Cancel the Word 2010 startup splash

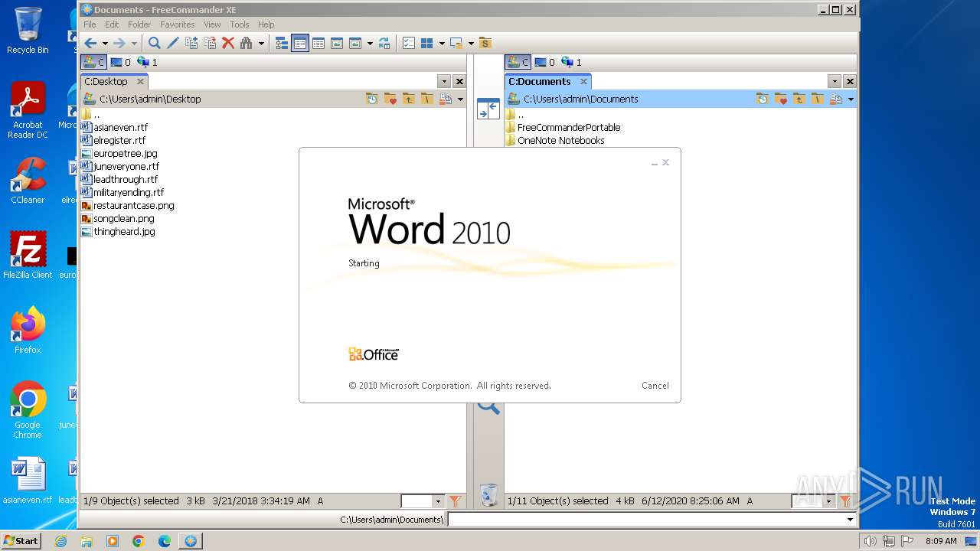click(x=655, y=386)
